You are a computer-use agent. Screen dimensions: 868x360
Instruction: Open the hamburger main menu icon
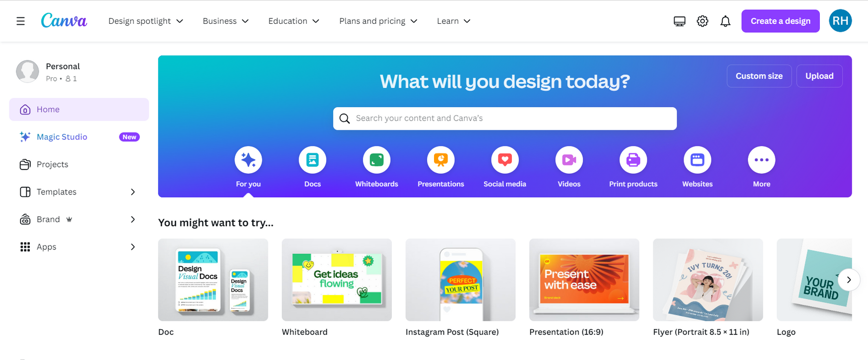click(20, 21)
